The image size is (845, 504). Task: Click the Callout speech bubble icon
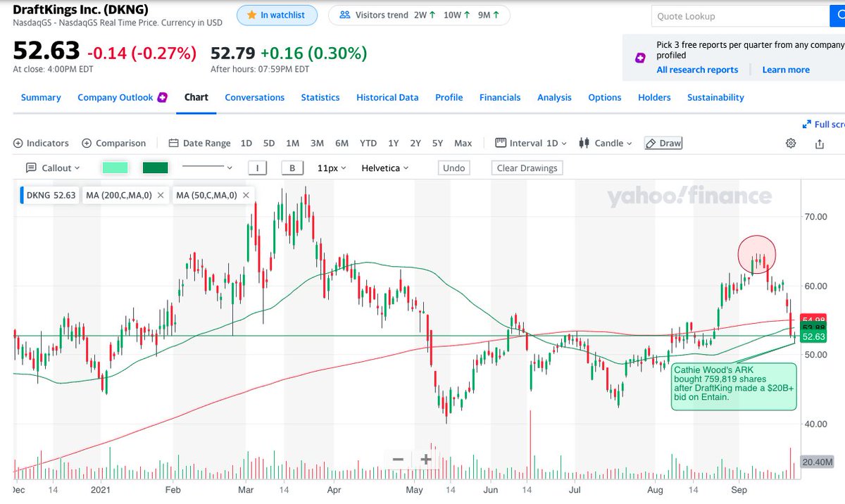[31, 168]
